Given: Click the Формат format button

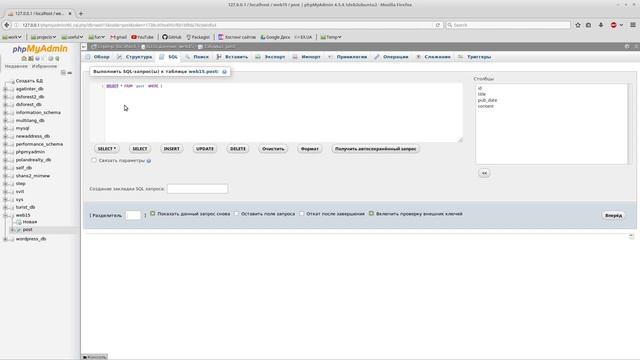Looking at the screenshot, I should (309, 149).
